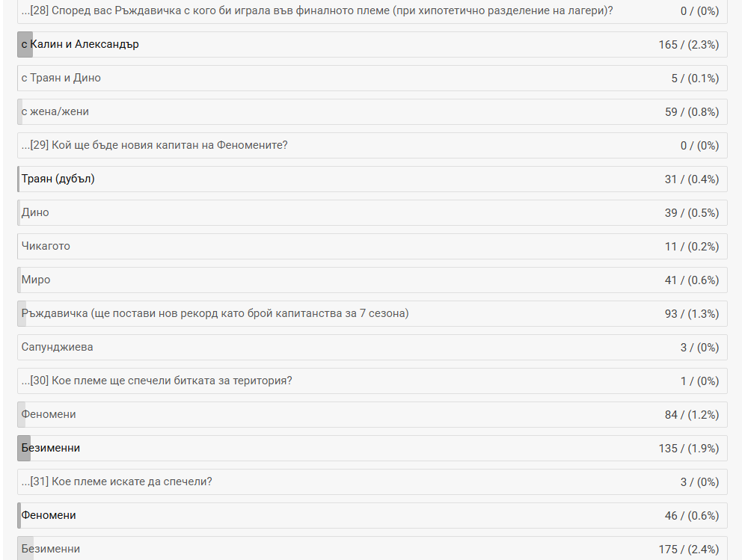This screenshot has width=742, height=560.
Task: Click question 30 about the territory battle
Action: tap(156, 381)
